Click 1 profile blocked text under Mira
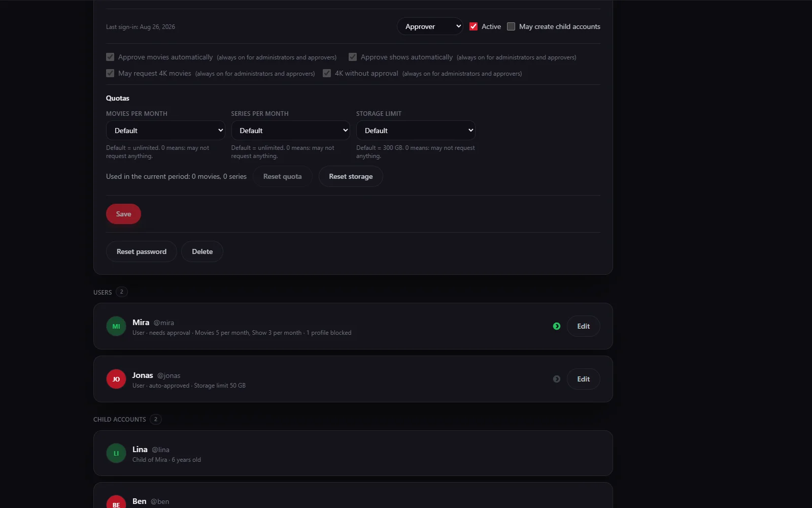The image size is (812, 508). (x=329, y=333)
